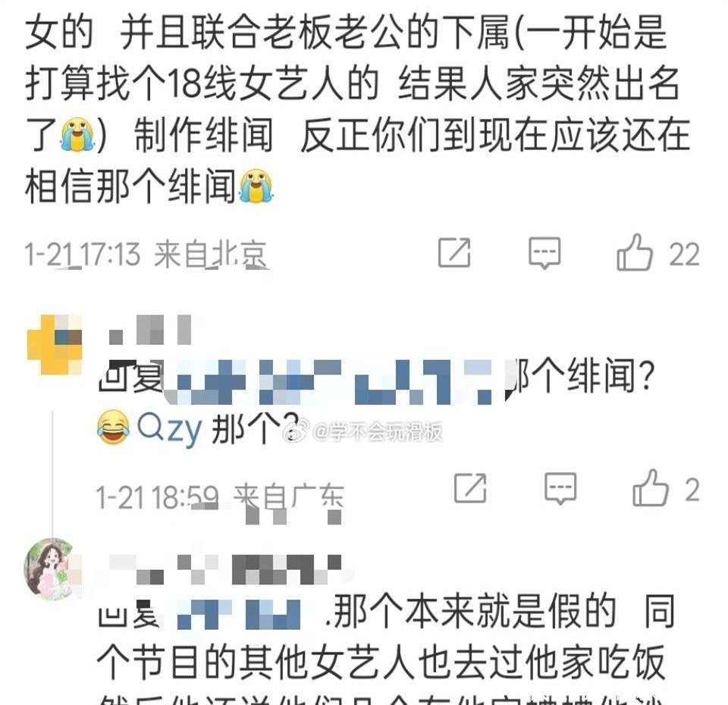Open the timestamp 1-21 18:59
The image size is (728, 705).
point(158,497)
